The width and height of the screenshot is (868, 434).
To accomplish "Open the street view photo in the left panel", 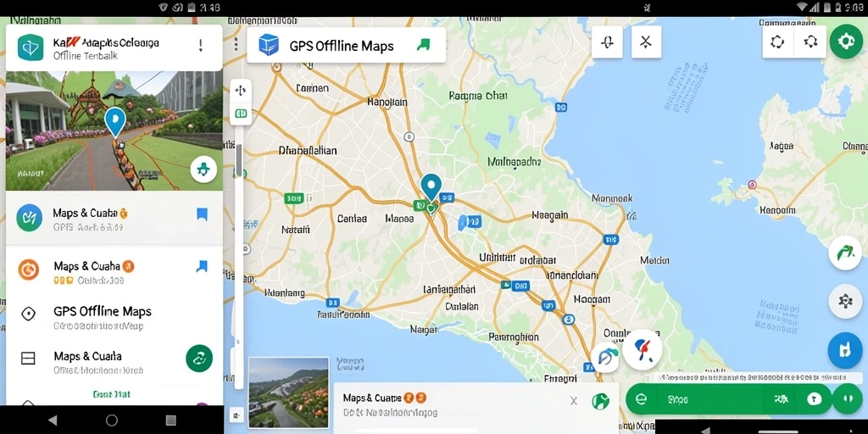I will [x=114, y=131].
